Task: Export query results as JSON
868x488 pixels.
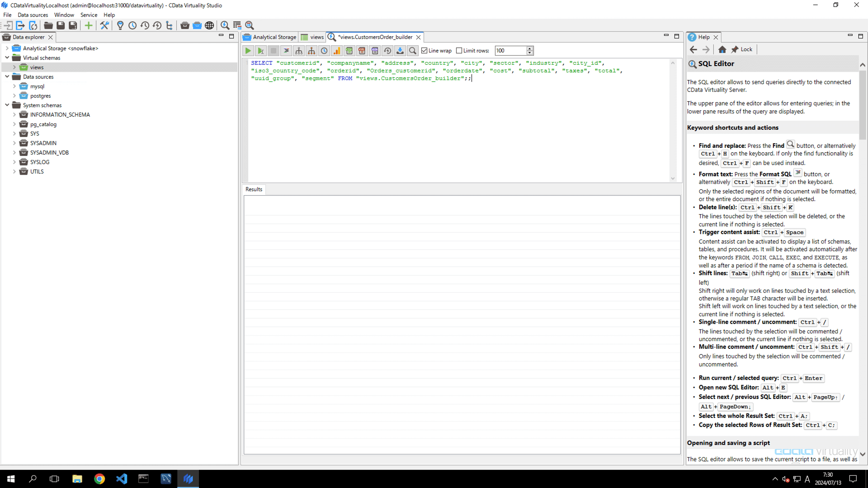Action: coord(375,51)
